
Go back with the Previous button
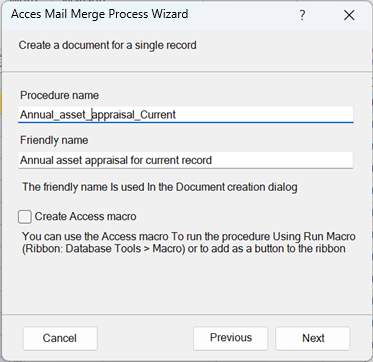[231, 338]
